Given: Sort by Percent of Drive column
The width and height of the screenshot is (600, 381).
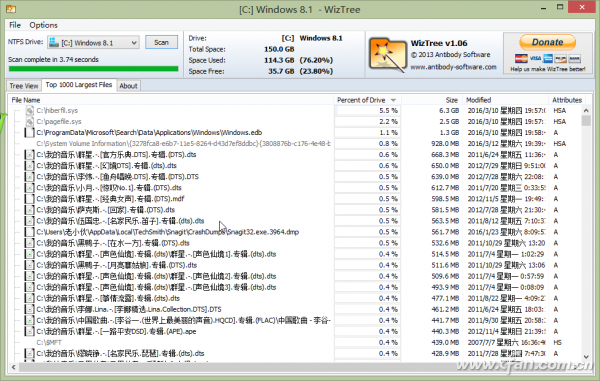Looking at the screenshot, I should pos(367,100).
